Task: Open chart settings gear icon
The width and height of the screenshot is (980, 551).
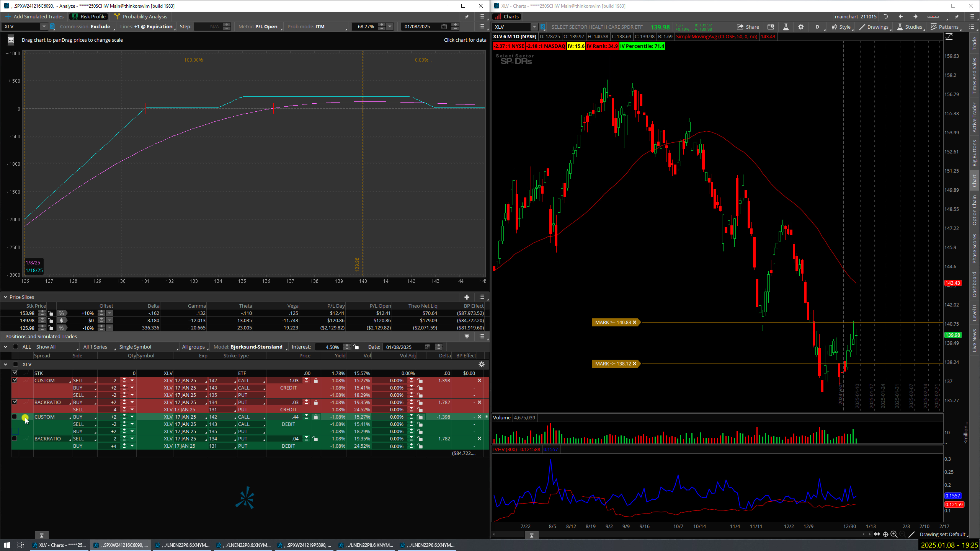Action: click(x=801, y=27)
